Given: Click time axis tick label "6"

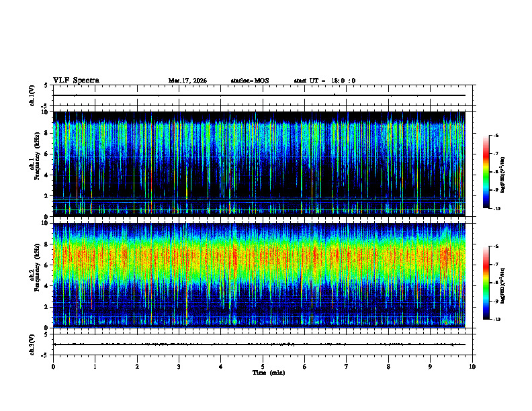Looking at the screenshot, I should 304,367.
